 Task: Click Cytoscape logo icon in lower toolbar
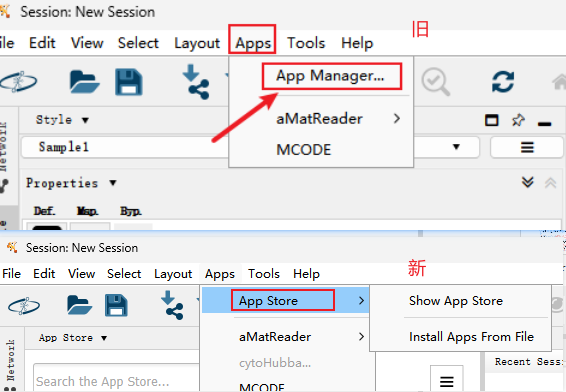24,306
